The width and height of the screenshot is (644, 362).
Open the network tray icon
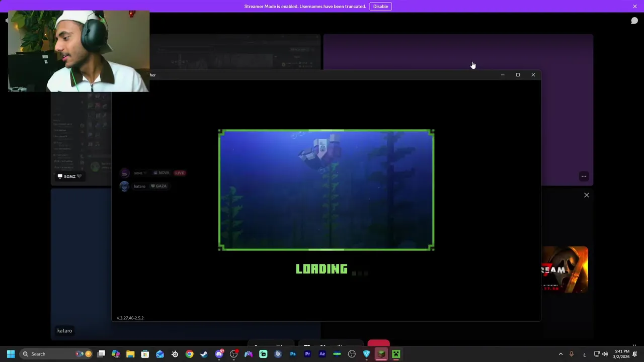coord(597,354)
